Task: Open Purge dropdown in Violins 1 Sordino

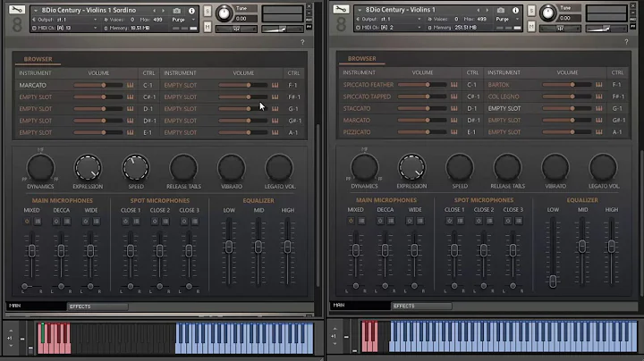Action: [x=183, y=20]
